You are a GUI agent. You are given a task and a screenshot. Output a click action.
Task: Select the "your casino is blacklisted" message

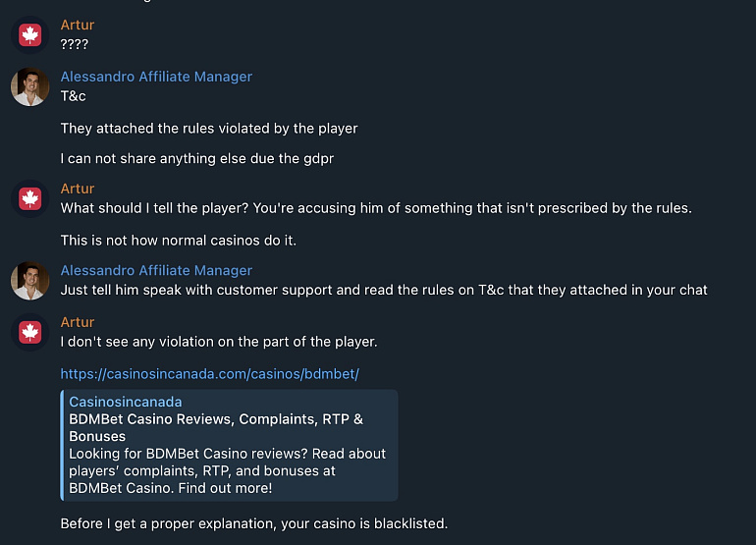(253, 523)
